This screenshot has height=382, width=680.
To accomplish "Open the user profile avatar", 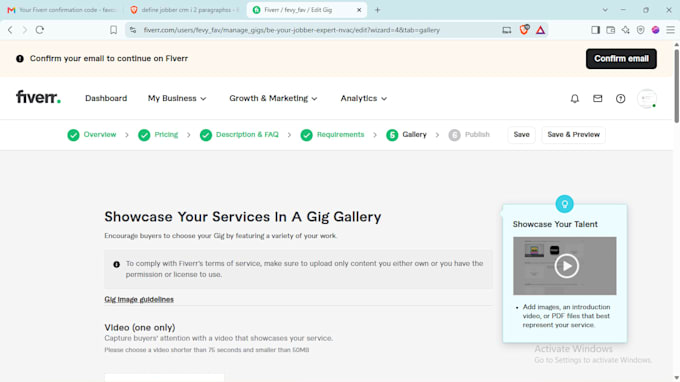I will click(647, 98).
